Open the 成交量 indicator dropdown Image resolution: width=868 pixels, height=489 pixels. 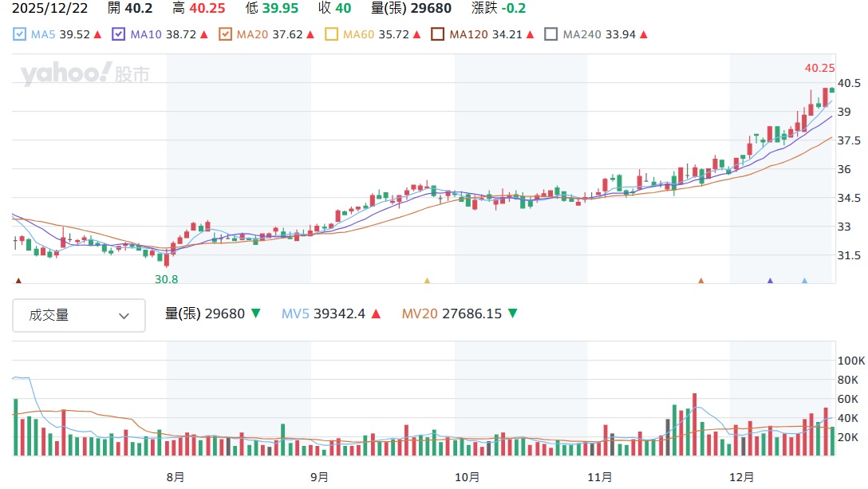coord(79,315)
